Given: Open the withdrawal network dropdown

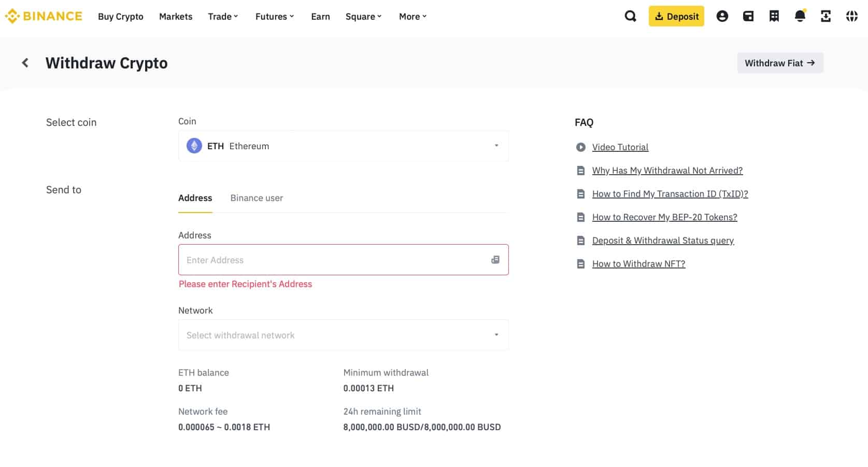Looking at the screenshot, I should point(343,335).
